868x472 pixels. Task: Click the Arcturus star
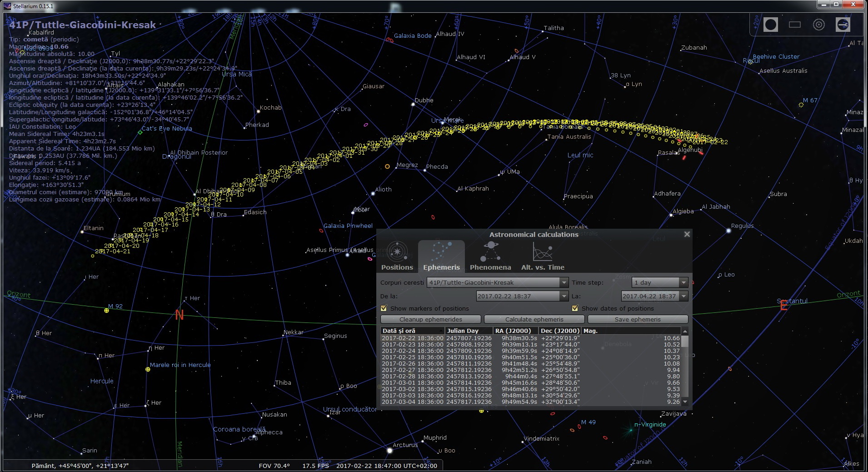[x=389, y=450]
